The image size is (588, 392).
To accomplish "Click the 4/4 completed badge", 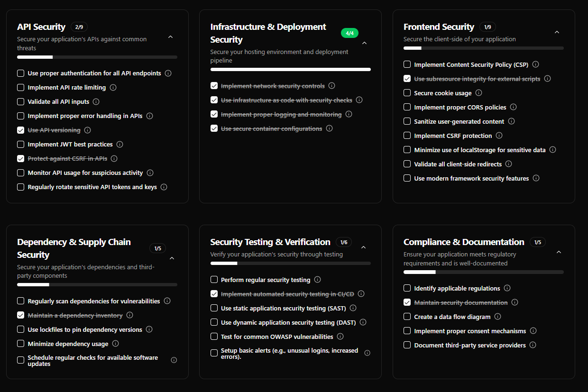I will click(350, 33).
